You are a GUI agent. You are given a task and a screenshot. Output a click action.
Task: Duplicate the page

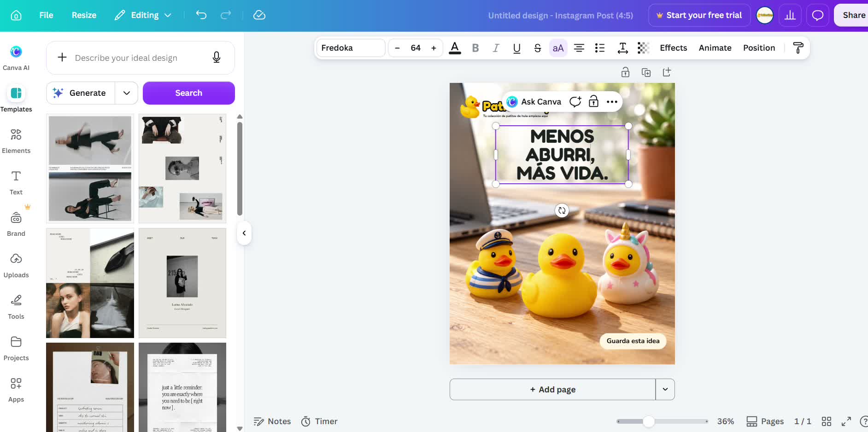pos(646,72)
